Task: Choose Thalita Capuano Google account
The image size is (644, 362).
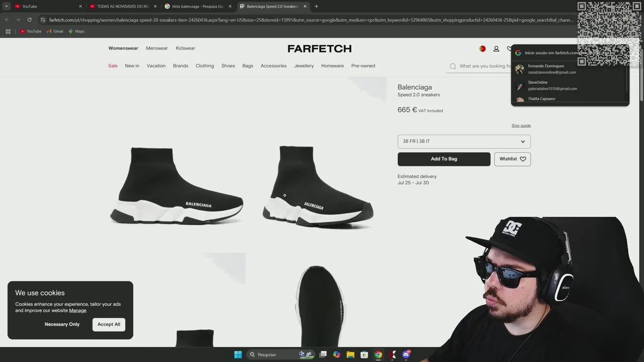Action: 569,99
